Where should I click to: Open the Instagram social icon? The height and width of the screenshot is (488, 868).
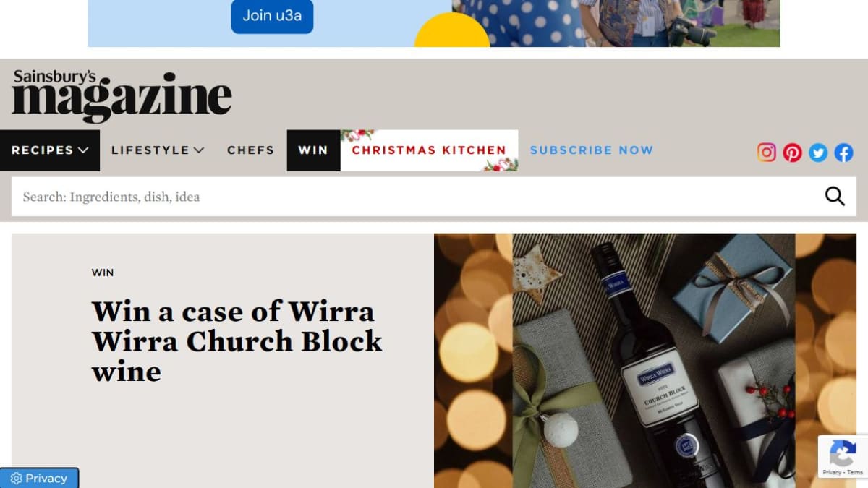coord(767,153)
